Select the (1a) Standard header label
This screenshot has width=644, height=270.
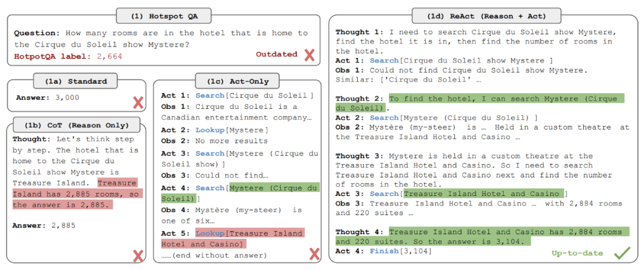pyautogui.click(x=76, y=81)
